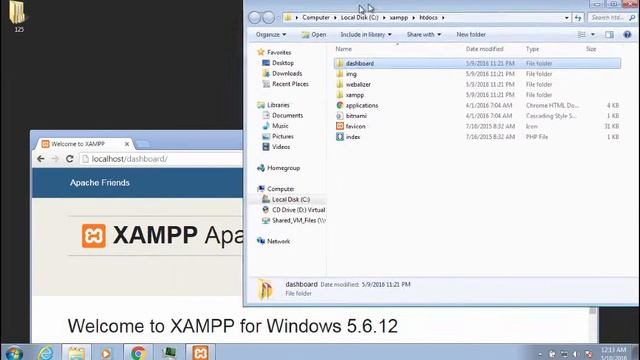Click Local Disk (C:) in the breadcrumb
The height and width of the screenshot is (360, 640).
360,18
